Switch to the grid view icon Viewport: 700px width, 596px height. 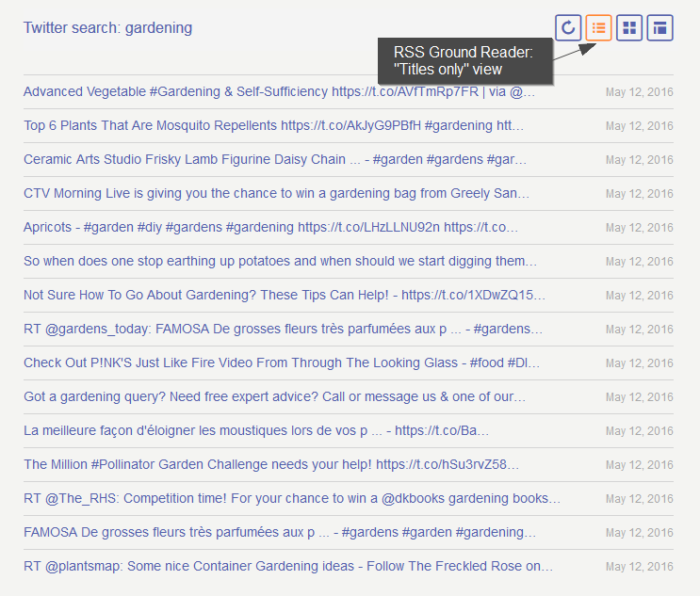click(629, 27)
